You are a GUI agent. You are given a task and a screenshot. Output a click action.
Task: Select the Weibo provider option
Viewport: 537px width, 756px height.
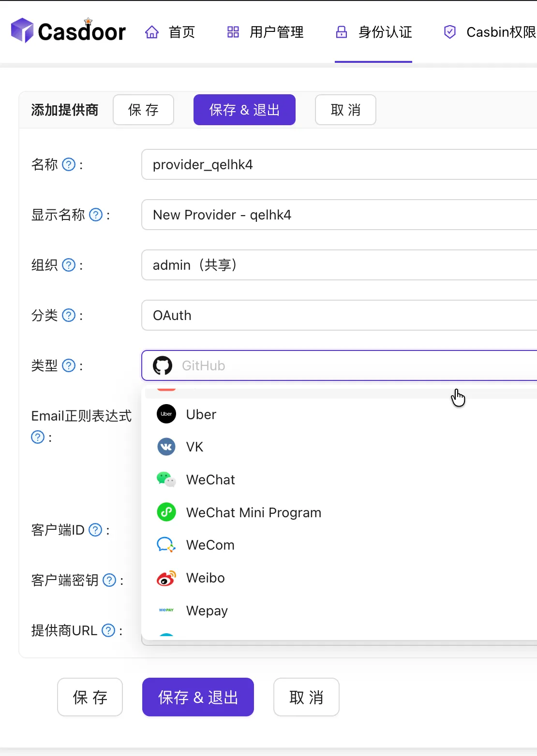click(205, 578)
